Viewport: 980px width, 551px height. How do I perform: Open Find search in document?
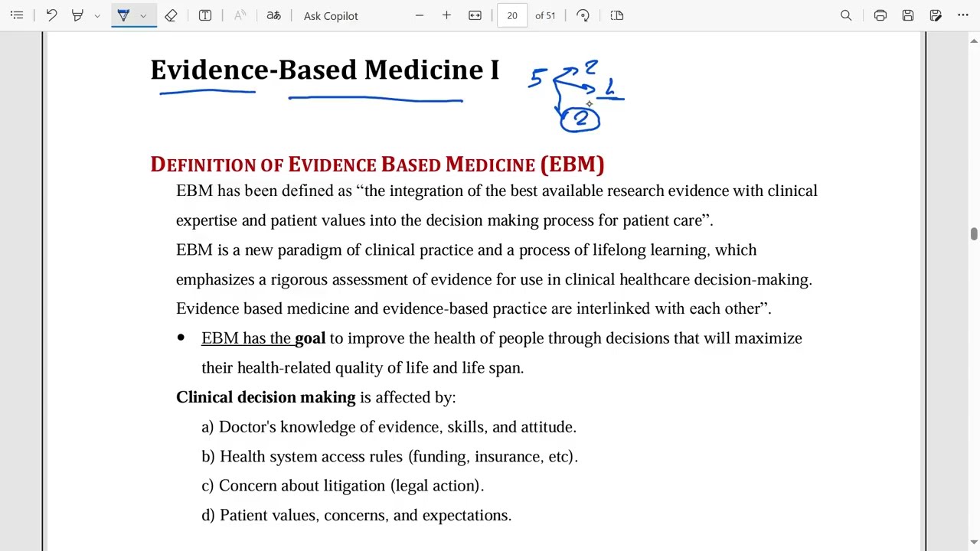click(x=846, y=15)
